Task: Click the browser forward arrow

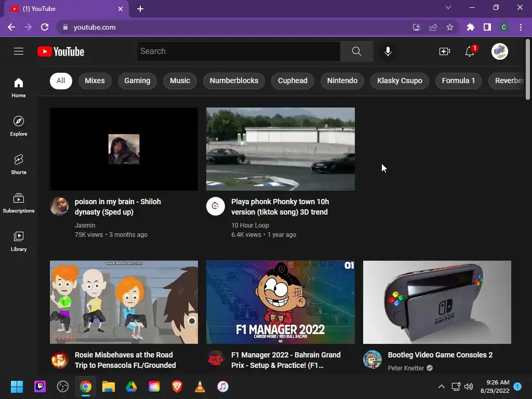Action: coord(28,27)
